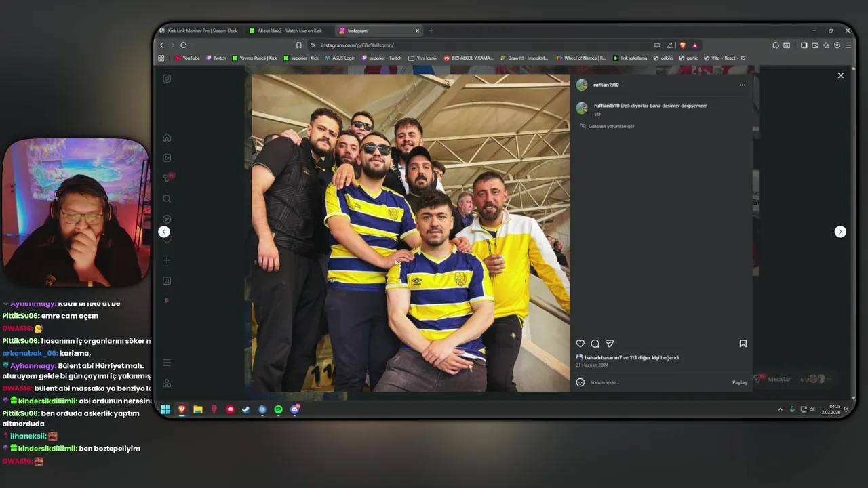Go back in the browser

161,45
